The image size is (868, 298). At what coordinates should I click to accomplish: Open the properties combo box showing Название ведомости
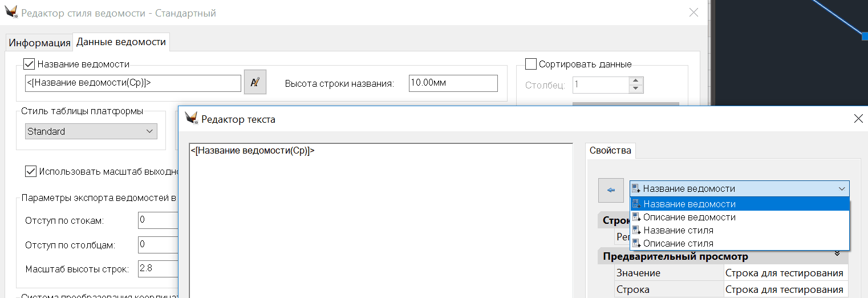pyautogui.click(x=740, y=189)
